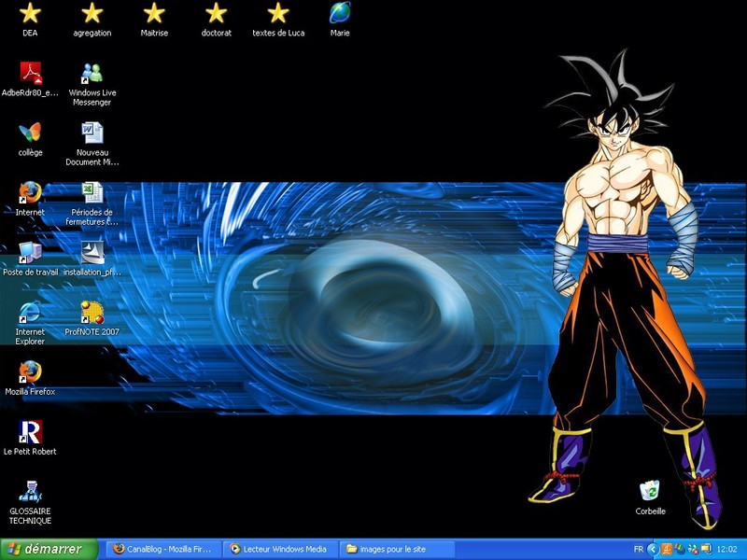Select the AdbeRdr80 Adobe Reader installer icon
This screenshot has width=747, height=560.
pyautogui.click(x=30, y=74)
